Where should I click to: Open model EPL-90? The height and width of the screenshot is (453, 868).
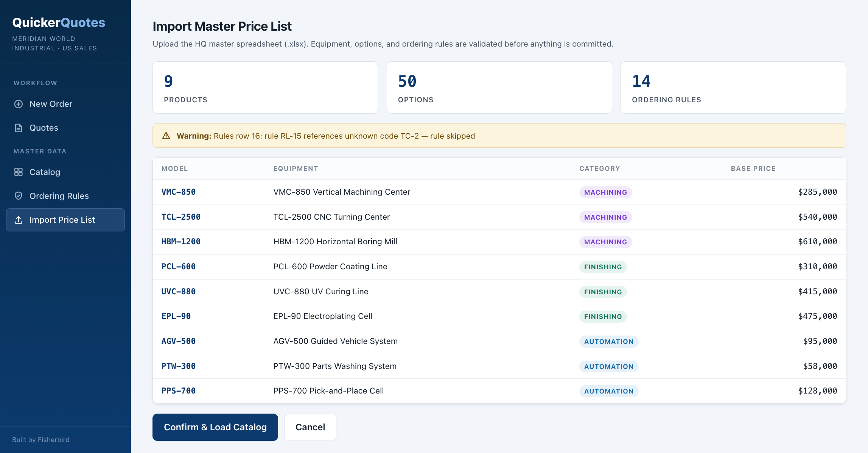(x=176, y=316)
